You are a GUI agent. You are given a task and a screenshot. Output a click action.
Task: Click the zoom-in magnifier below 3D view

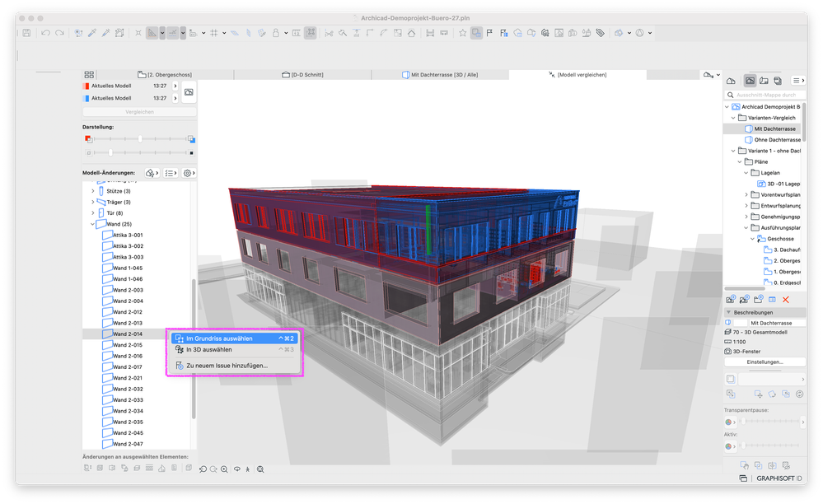click(224, 469)
